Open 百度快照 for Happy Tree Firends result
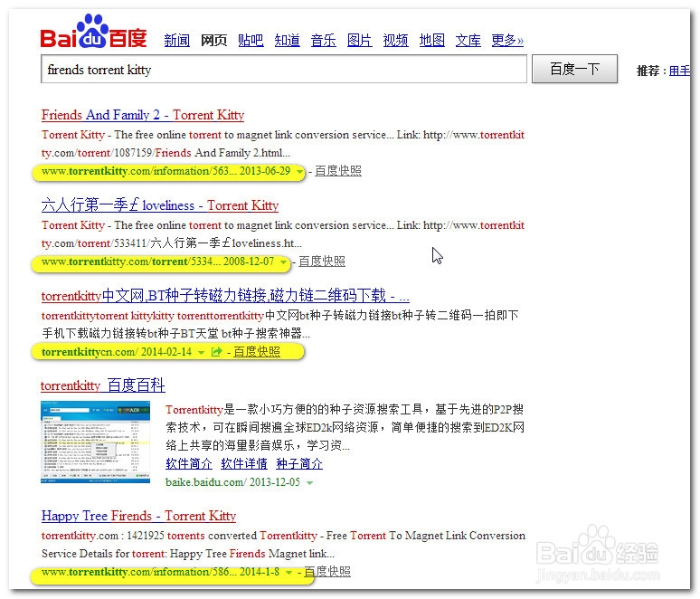This screenshot has height=599, width=700. (x=327, y=572)
